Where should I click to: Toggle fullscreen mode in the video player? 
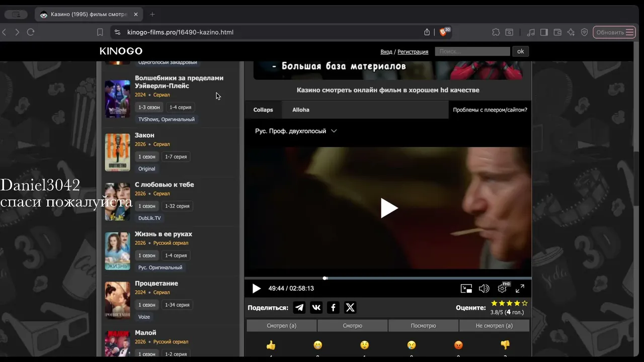520,289
